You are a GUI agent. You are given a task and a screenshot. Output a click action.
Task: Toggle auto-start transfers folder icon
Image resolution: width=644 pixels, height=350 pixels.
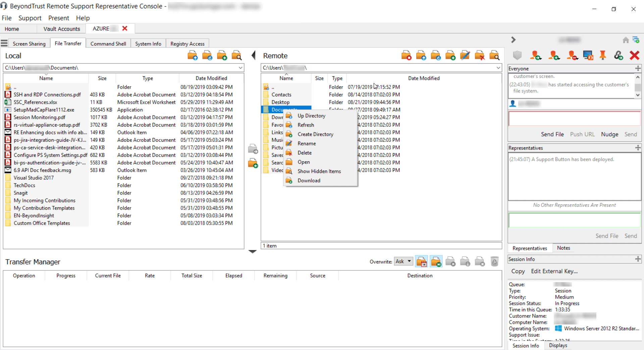coord(436,262)
